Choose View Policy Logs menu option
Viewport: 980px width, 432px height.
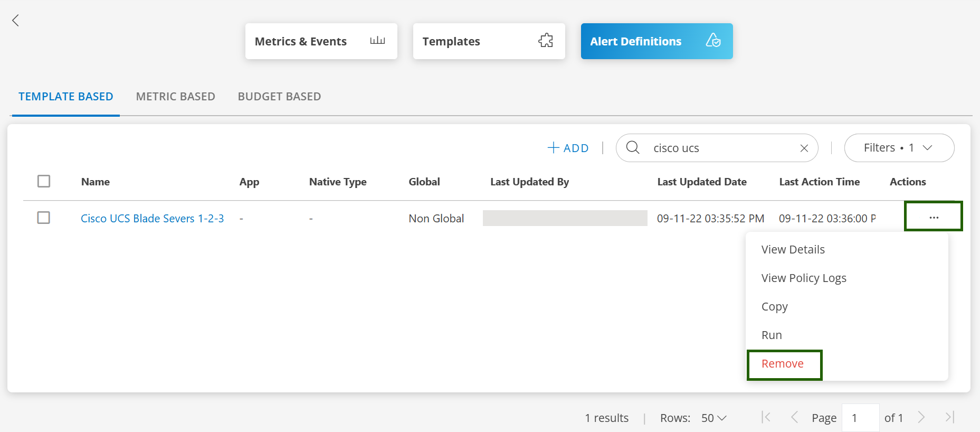click(803, 278)
